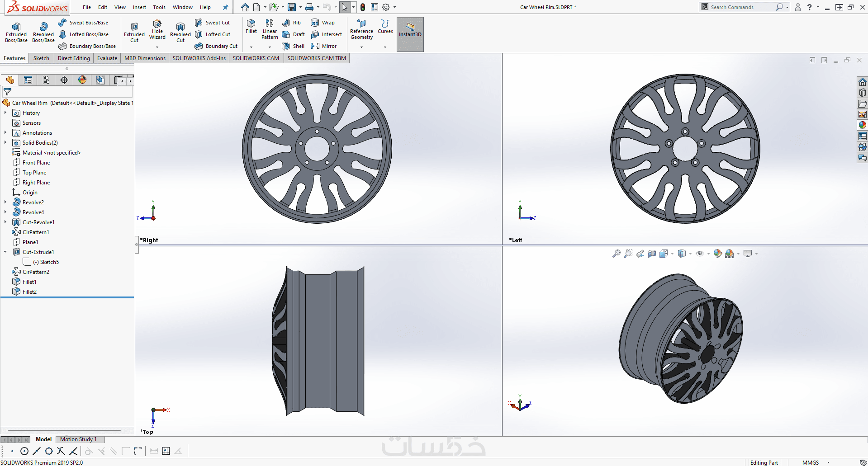Collapse the Cut-Extrude1 feature node
This screenshot has height=466, width=868.
tap(5, 252)
